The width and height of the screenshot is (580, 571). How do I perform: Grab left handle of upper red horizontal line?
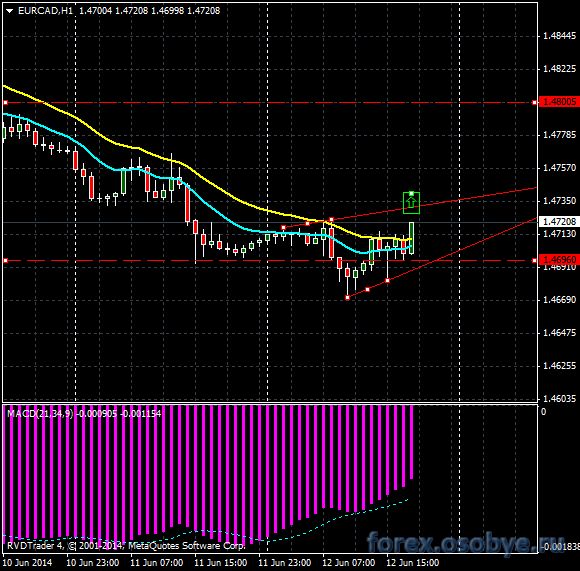coord(5,102)
